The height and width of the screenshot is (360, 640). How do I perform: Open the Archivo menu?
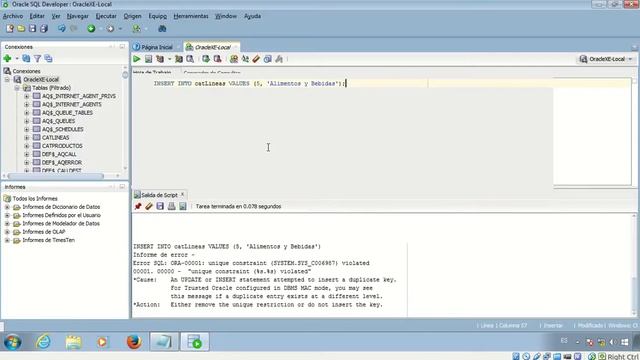click(13, 16)
